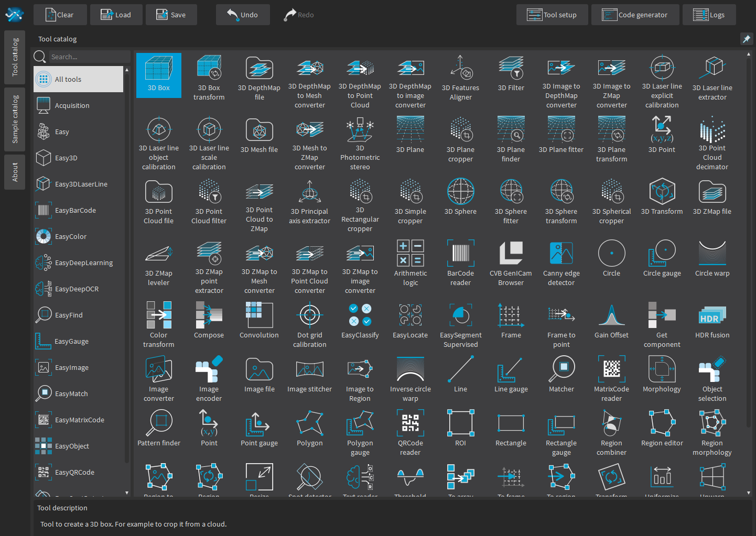756x536 pixels.
Task: Choose the HDR fusion tool
Action: click(x=712, y=316)
